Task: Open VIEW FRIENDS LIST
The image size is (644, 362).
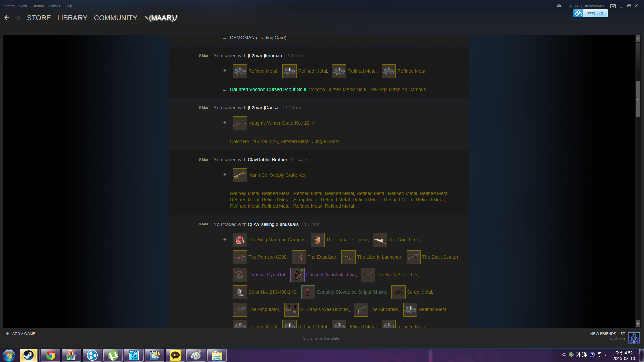Action: [607, 334]
